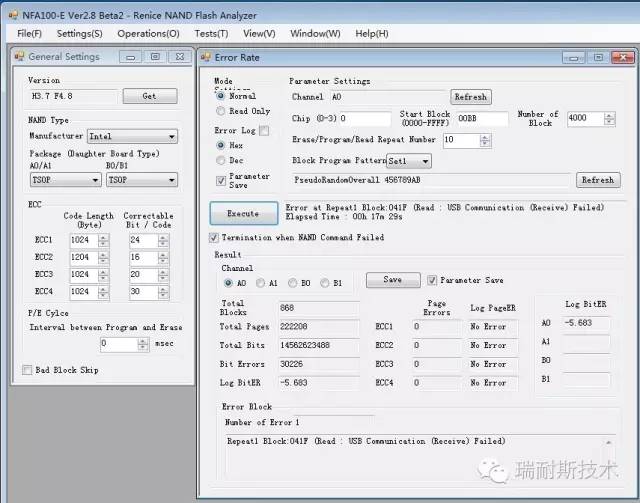Click ECC1 Code Length spinner arrows

104,240
